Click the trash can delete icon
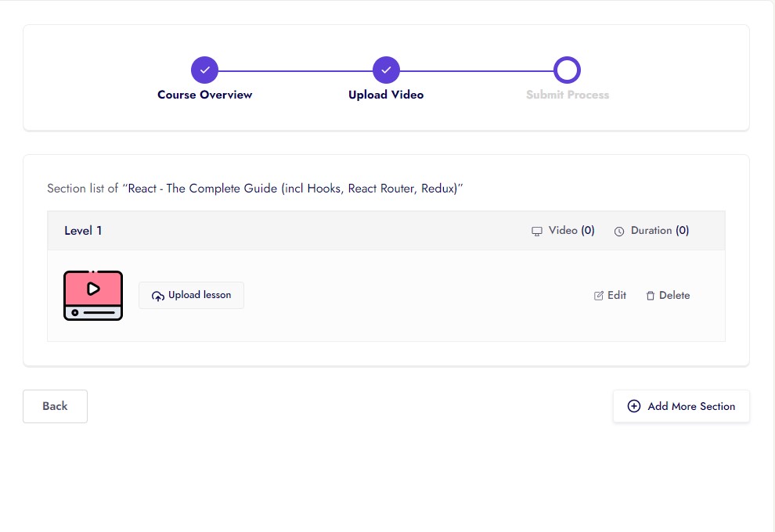775x532 pixels. (650, 296)
